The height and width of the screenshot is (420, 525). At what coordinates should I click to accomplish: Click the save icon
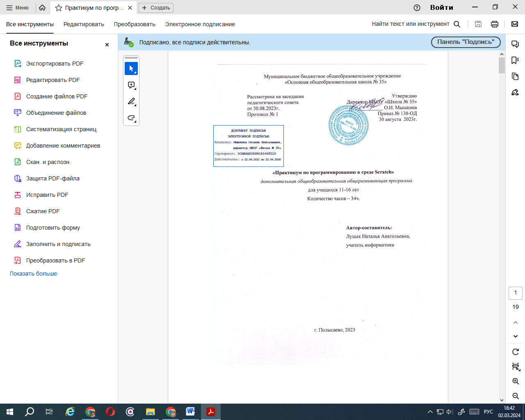point(478,24)
